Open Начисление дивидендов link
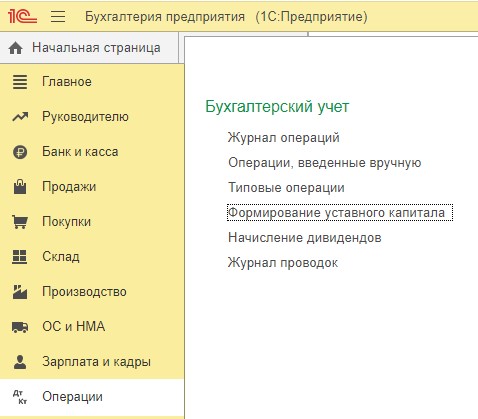Screen dimensions: 478x419 [305, 238]
